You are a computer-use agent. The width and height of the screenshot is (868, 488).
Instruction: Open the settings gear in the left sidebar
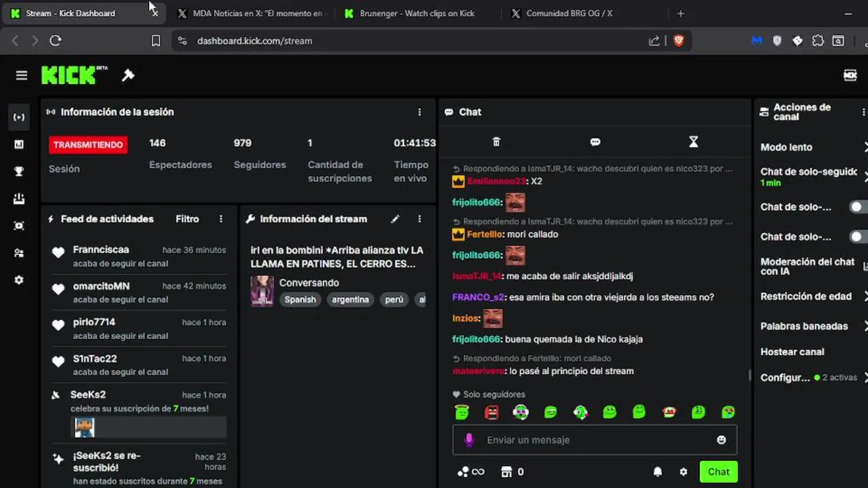pos(19,280)
